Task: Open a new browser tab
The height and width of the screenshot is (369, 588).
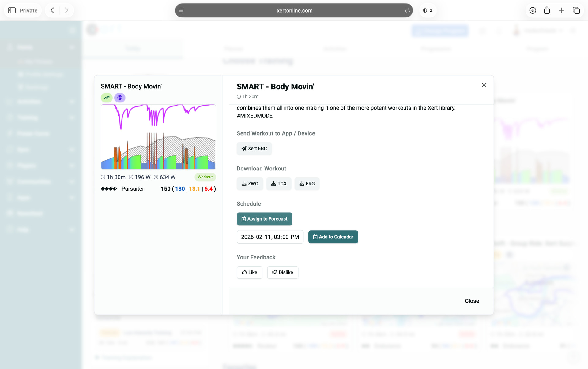Action: [562, 10]
